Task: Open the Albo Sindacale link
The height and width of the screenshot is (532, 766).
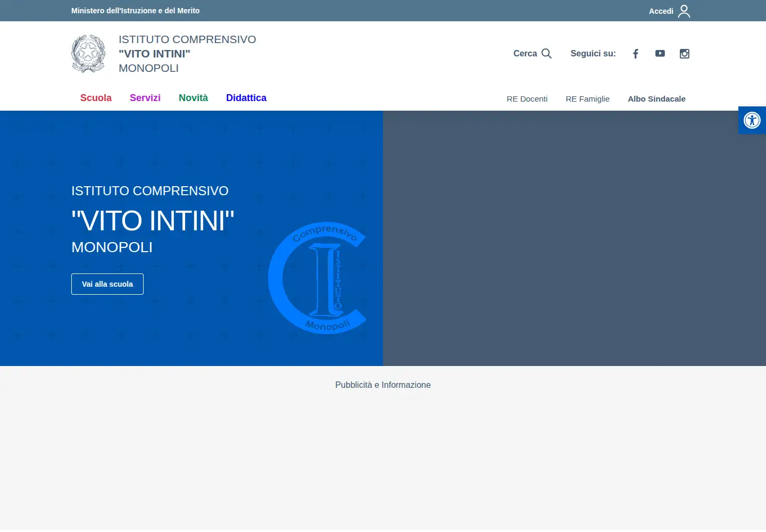Action: 656,99
